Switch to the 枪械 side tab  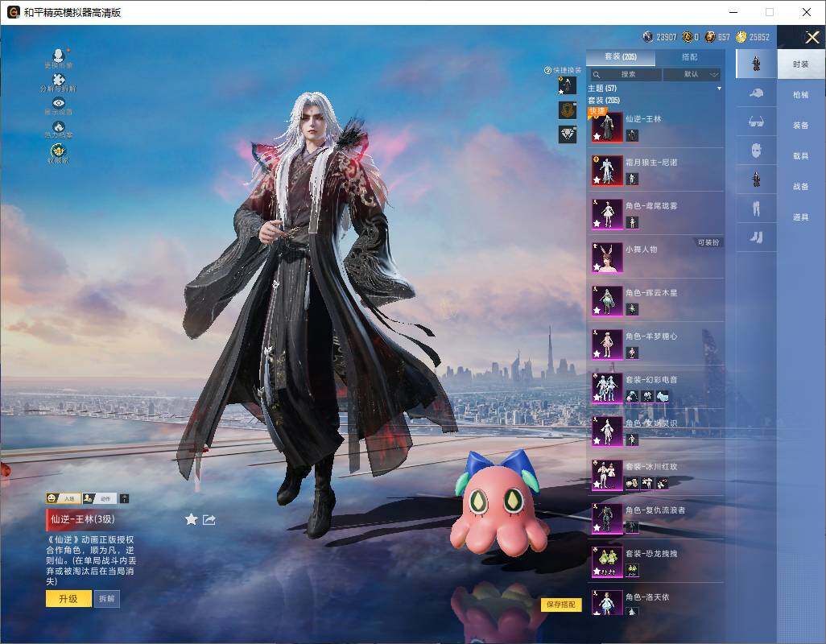tap(801, 95)
